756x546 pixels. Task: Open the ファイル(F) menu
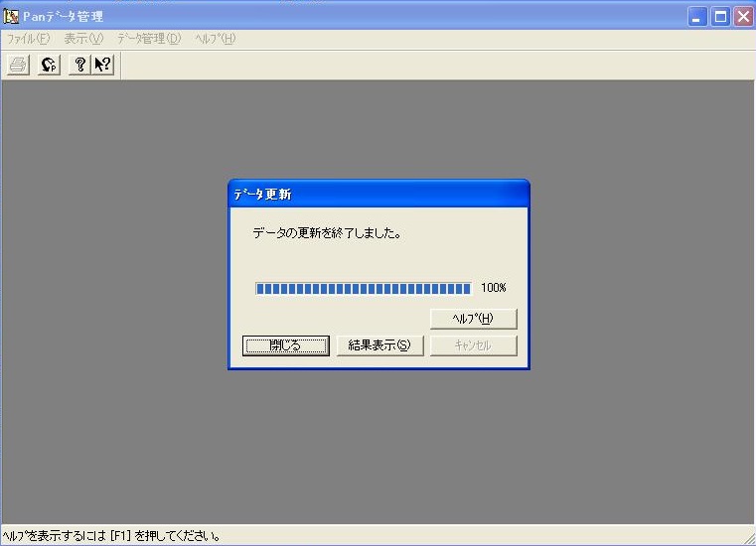pyautogui.click(x=29, y=39)
